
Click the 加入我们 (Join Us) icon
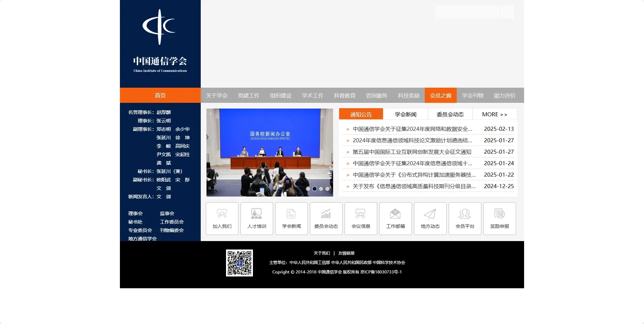click(222, 218)
